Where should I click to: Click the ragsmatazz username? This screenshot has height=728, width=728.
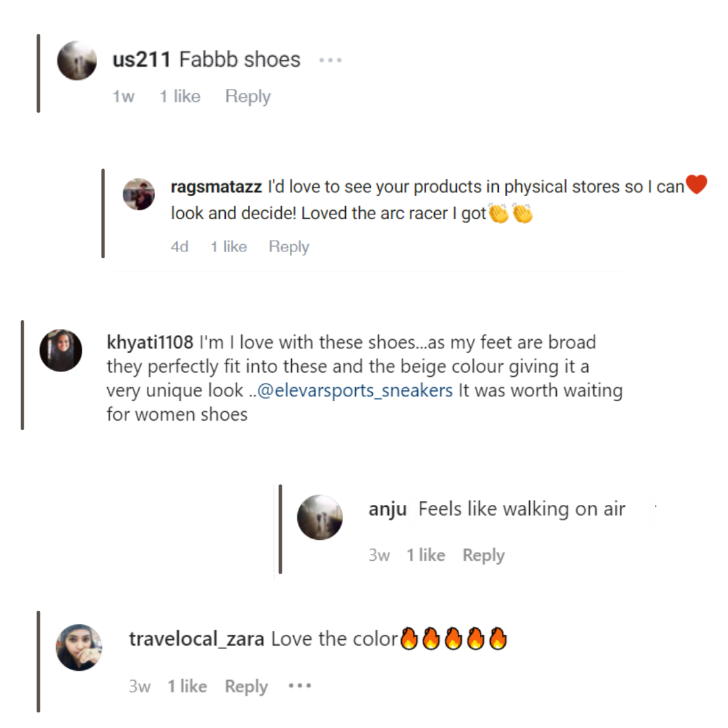pos(216,187)
